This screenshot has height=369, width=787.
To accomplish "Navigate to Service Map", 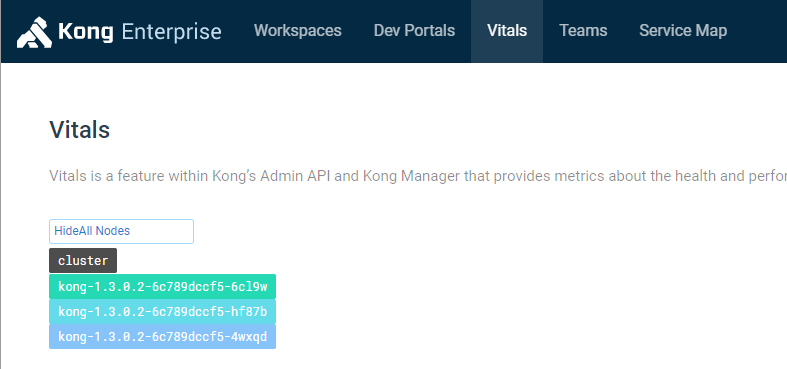I will point(683,31).
